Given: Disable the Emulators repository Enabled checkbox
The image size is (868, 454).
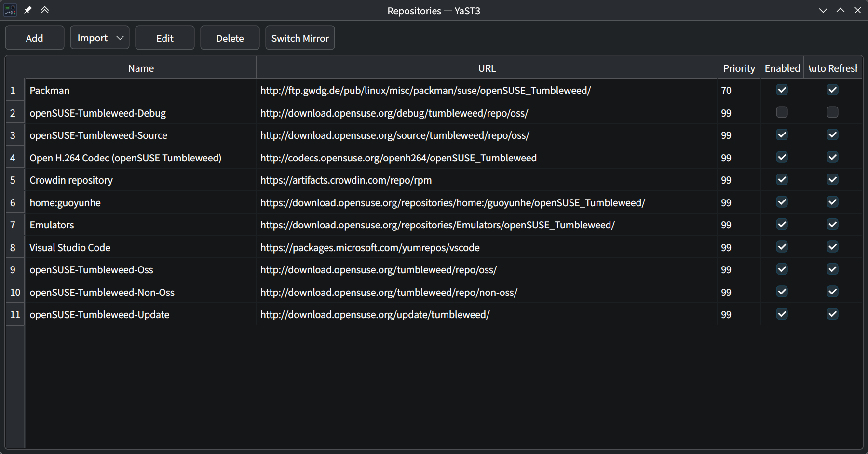Looking at the screenshot, I should pos(782,225).
